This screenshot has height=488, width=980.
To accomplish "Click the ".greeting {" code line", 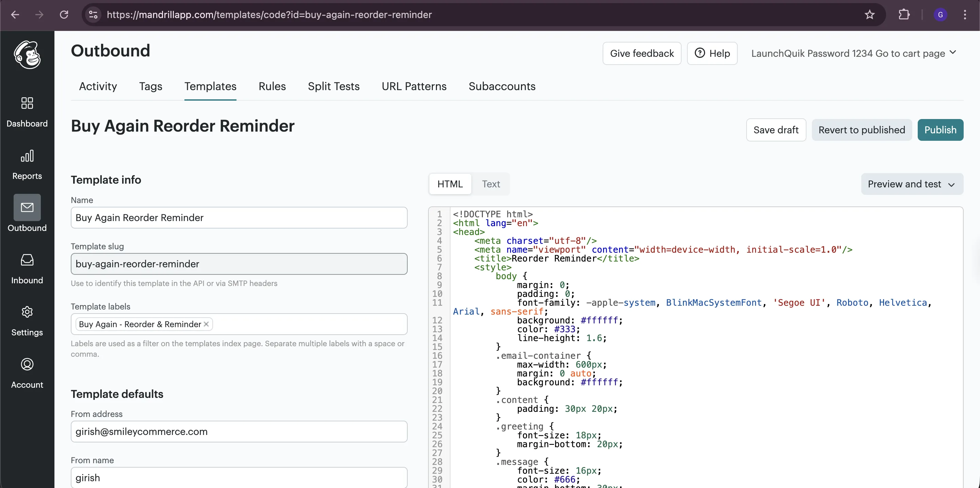I will tap(525, 427).
